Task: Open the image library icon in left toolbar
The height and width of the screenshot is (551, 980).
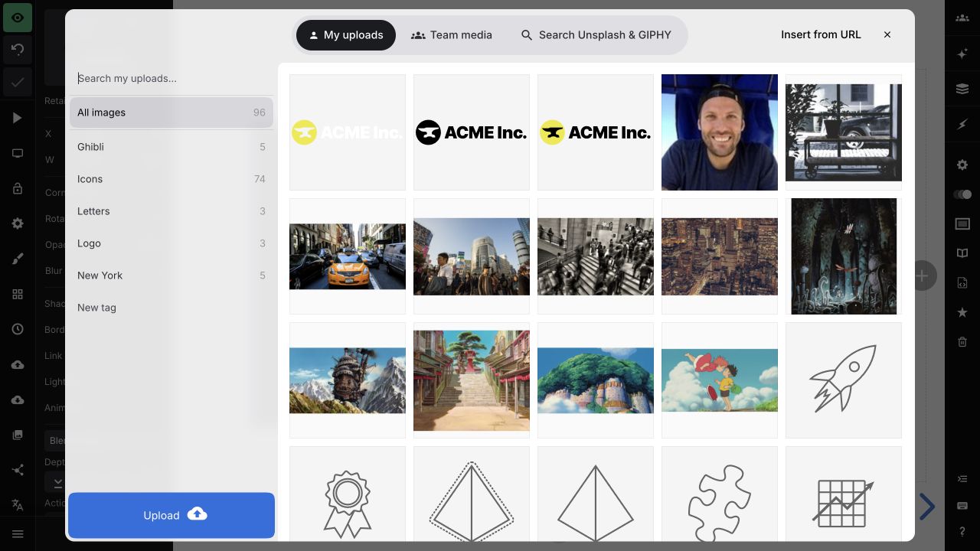Action: 18,435
